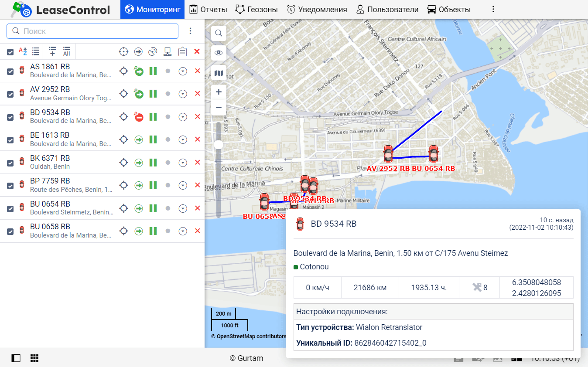This screenshot has width=588, height=367.
Task: Toggle the select-all units checkbox
Action: click(10, 52)
